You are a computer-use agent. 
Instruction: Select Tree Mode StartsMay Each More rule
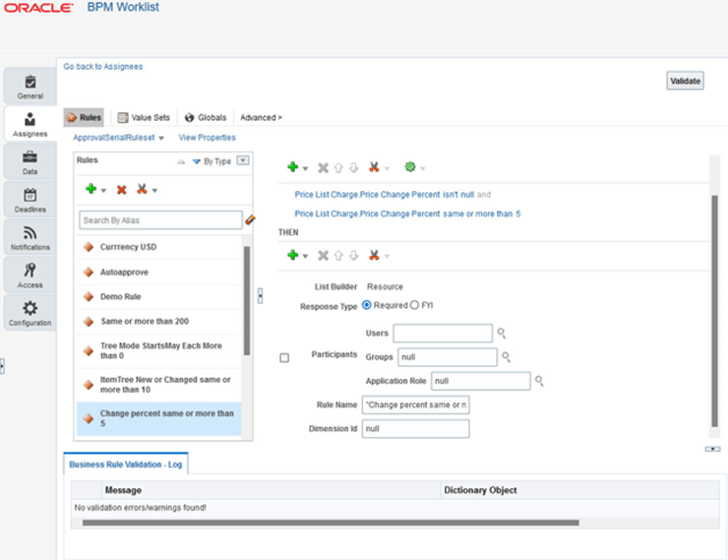coord(158,350)
